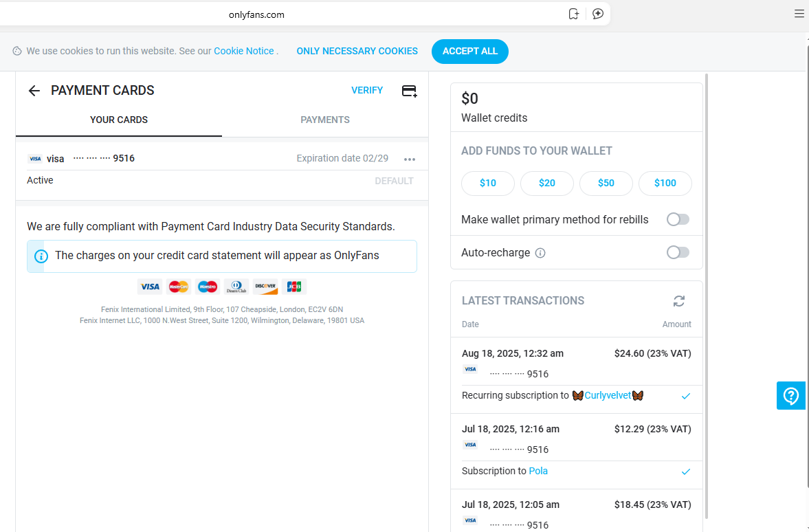The width and height of the screenshot is (809, 532).
Task: Open the Curlyvelvet profile link
Action: (x=608, y=396)
